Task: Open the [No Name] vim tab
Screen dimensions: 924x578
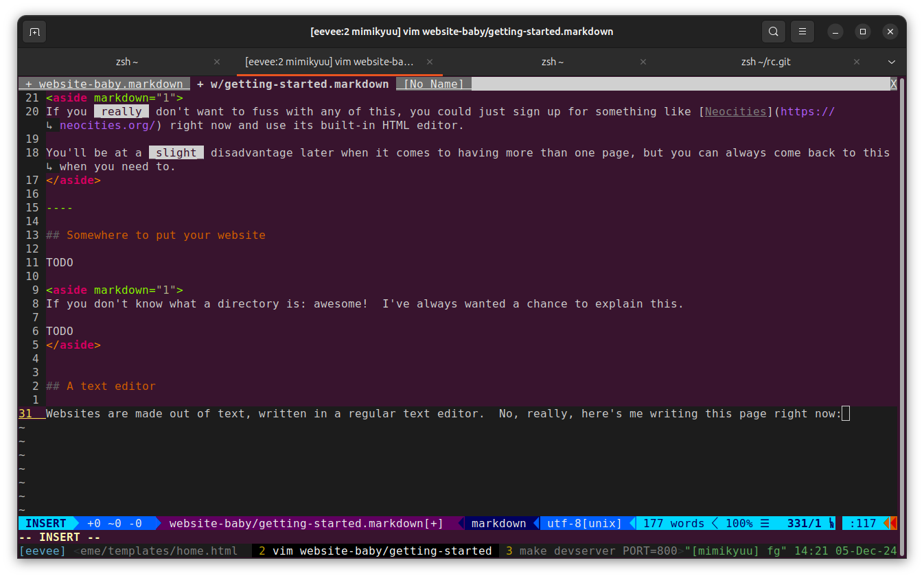Action: pyautogui.click(x=433, y=84)
